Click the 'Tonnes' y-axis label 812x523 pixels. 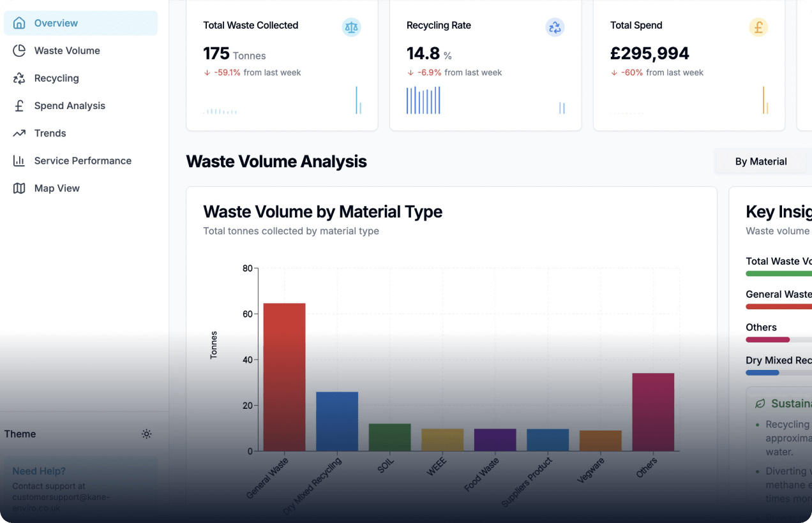pyautogui.click(x=214, y=345)
